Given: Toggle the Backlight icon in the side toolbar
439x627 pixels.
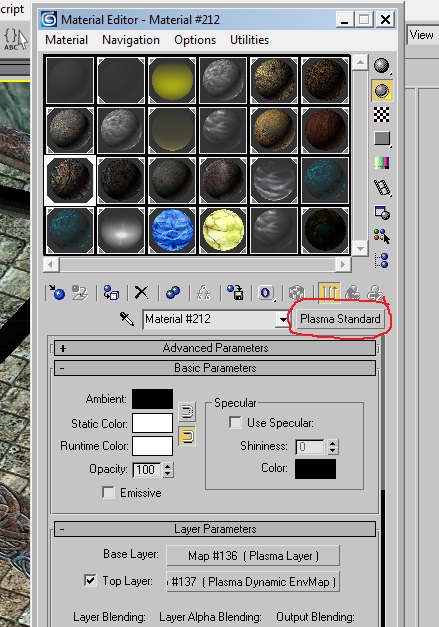Looking at the screenshot, I should point(382,90).
